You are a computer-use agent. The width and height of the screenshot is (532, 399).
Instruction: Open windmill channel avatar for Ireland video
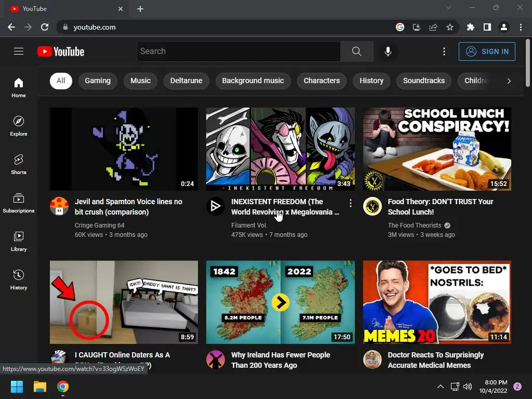tap(216, 360)
